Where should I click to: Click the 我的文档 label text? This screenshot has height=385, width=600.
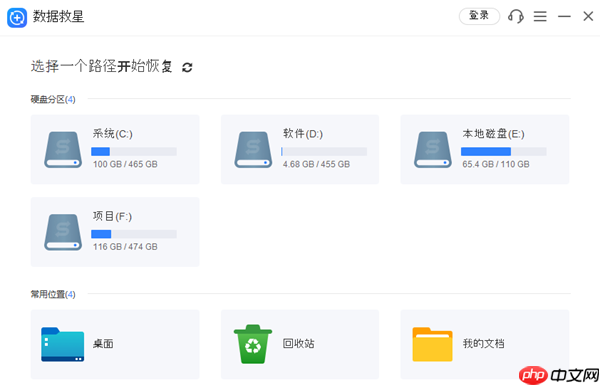(483, 344)
